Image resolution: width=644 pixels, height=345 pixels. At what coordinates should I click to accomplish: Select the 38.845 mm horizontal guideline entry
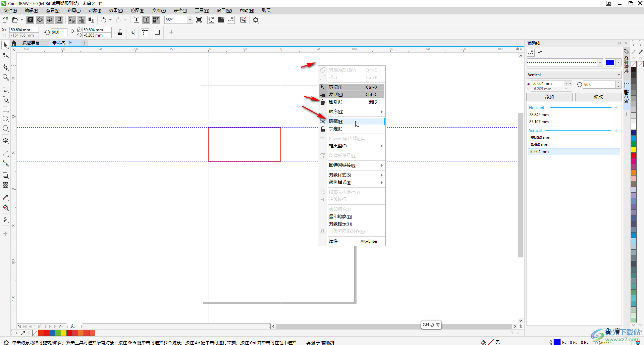pos(574,115)
